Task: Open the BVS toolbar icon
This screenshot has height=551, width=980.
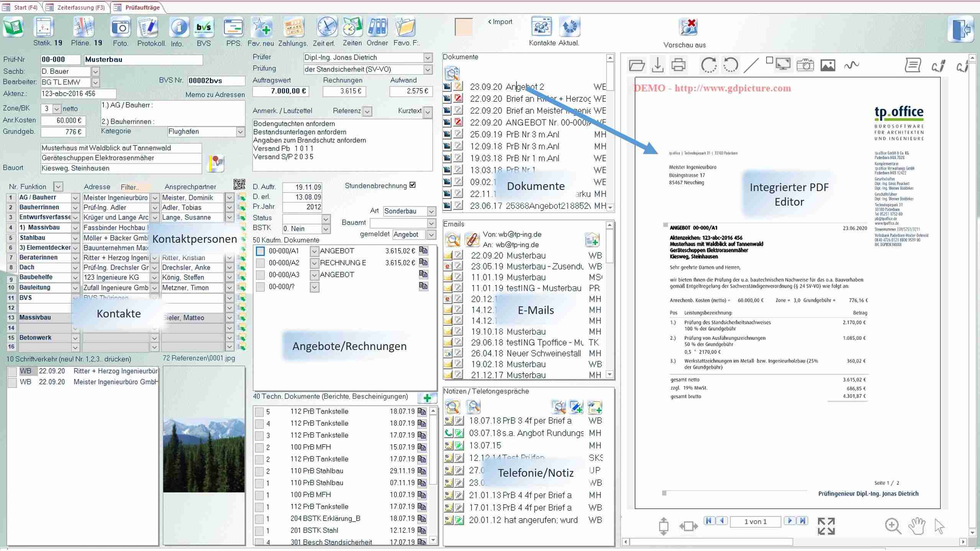Action: [203, 28]
